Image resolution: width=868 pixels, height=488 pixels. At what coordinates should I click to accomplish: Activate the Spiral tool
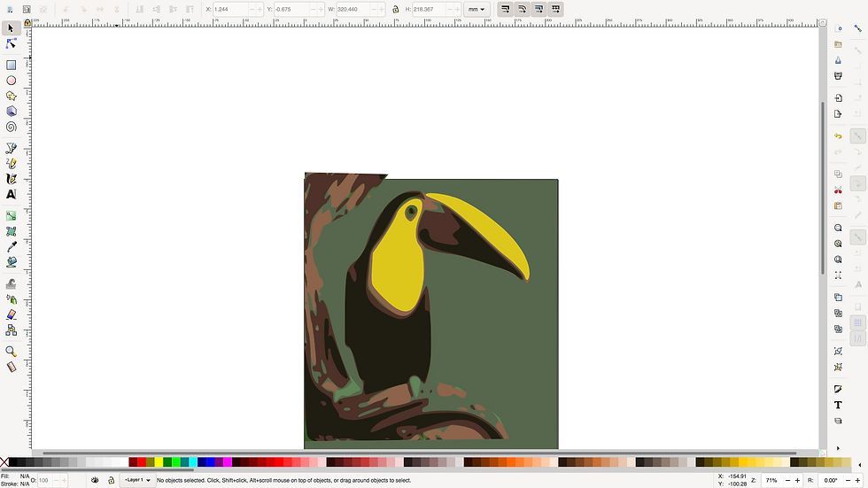pos(12,127)
